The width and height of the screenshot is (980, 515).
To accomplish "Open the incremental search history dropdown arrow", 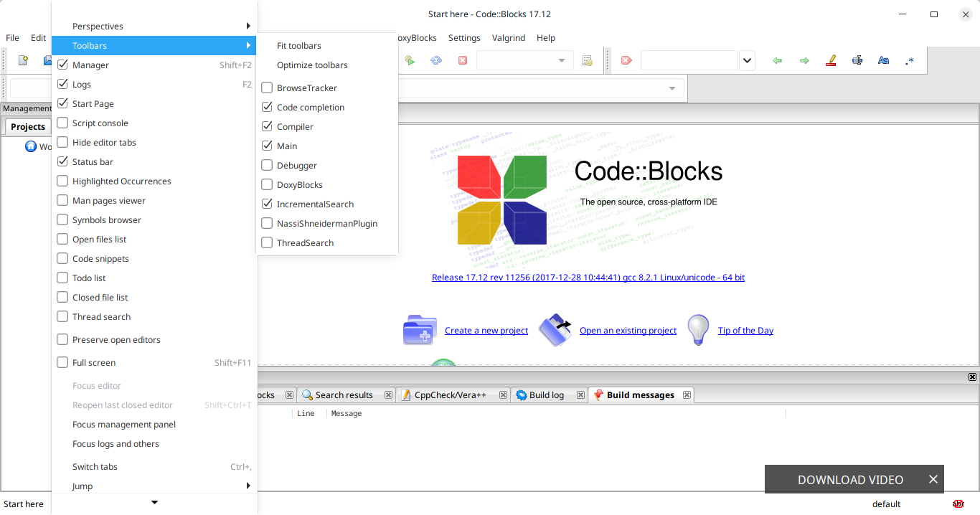I will [x=748, y=60].
